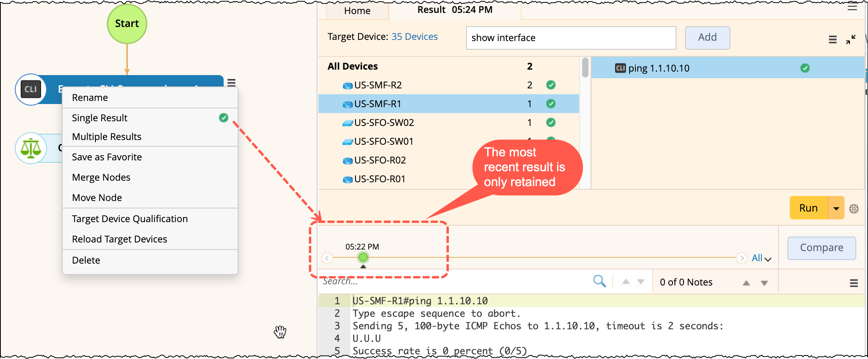Open the CLI node hamburger menu
Screen dimensions: 868x359
(231, 83)
